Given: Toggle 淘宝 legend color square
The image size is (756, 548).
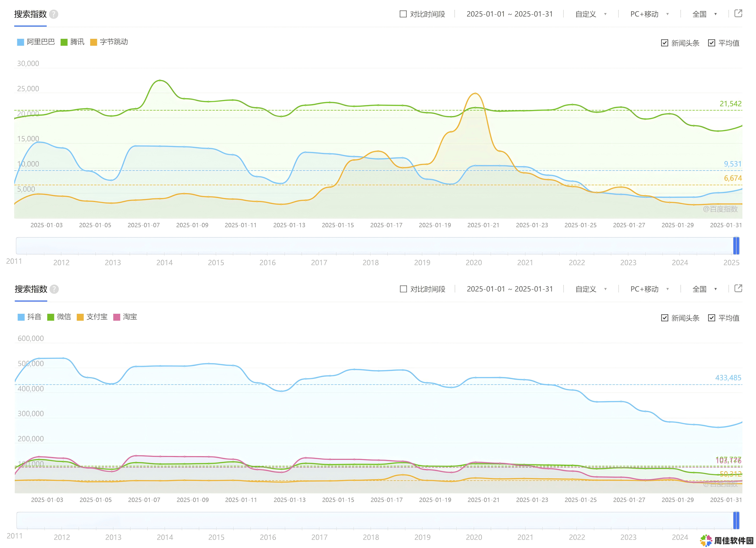Looking at the screenshot, I should coord(117,317).
